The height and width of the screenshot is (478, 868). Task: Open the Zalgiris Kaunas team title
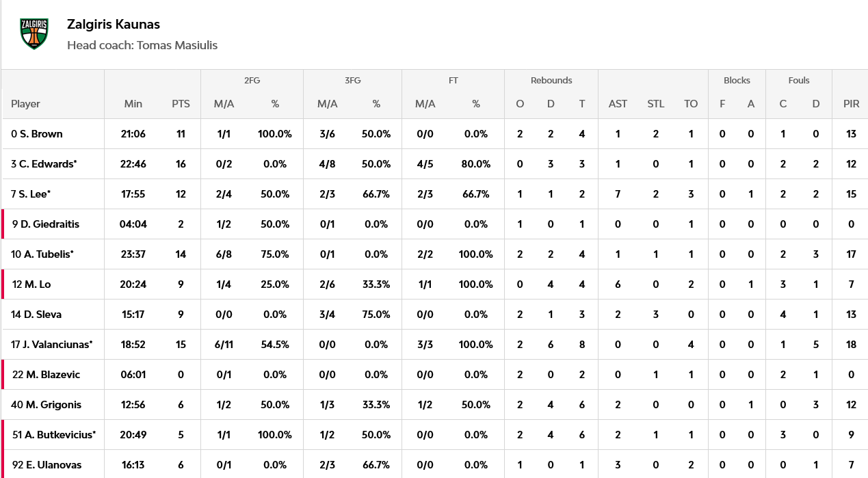click(114, 24)
